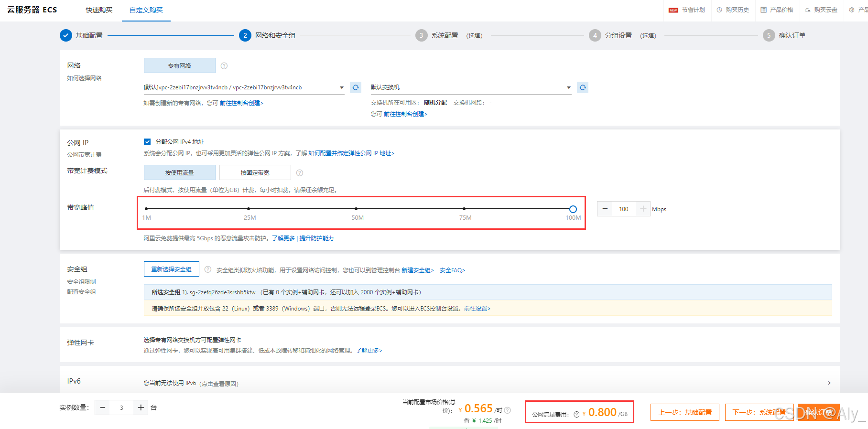Click step 3 circle 系统配置
The image size is (868, 429).
pyautogui.click(x=421, y=35)
